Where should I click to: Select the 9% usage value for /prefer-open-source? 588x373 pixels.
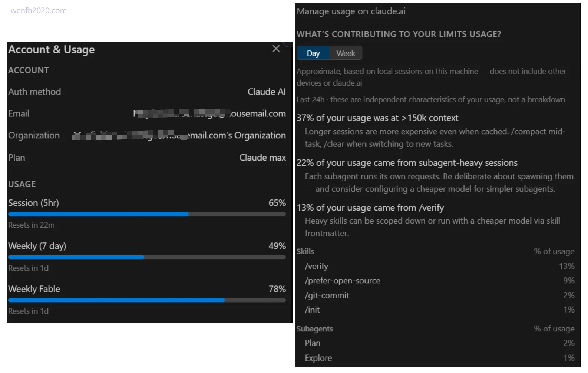pos(569,281)
